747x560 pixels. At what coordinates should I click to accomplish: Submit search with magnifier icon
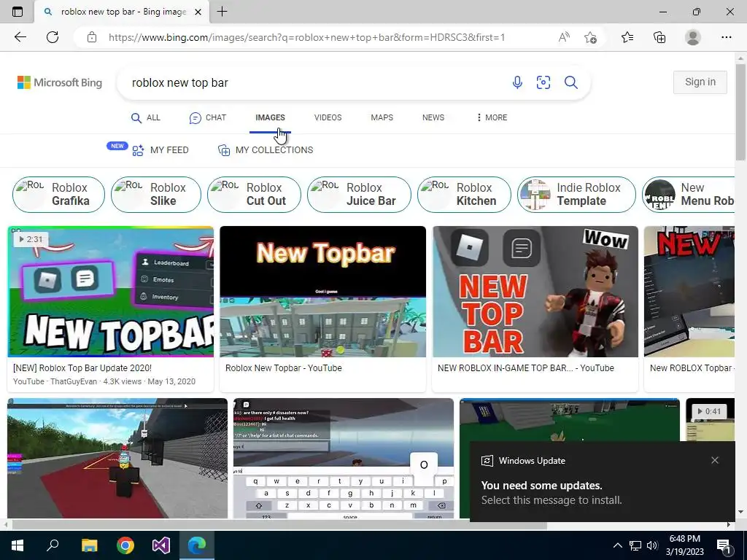click(x=570, y=82)
